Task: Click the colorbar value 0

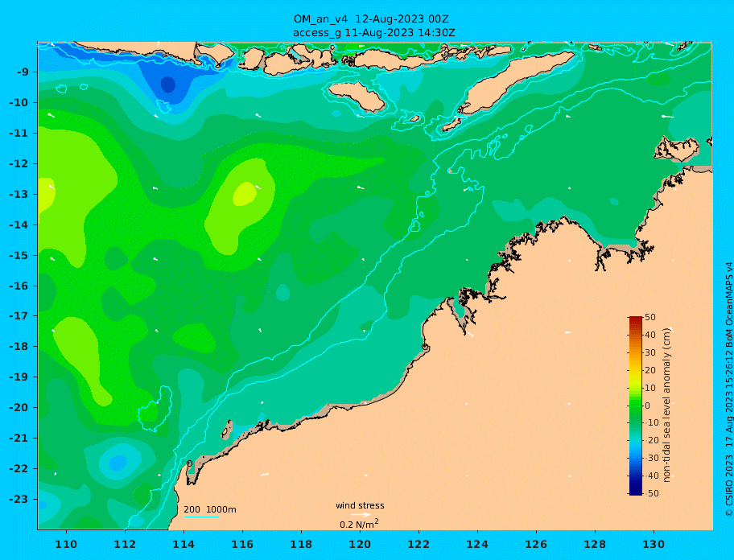Action: click(x=647, y=406)
